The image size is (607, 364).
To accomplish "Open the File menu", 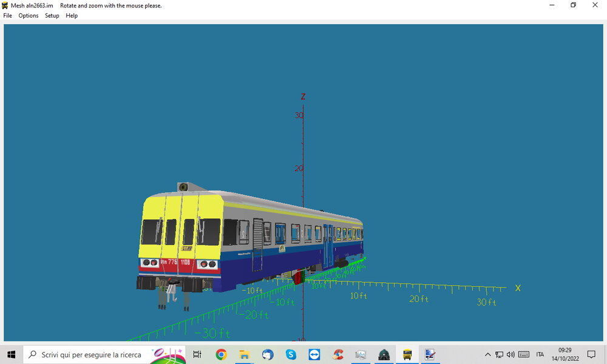I will [7, 16].
